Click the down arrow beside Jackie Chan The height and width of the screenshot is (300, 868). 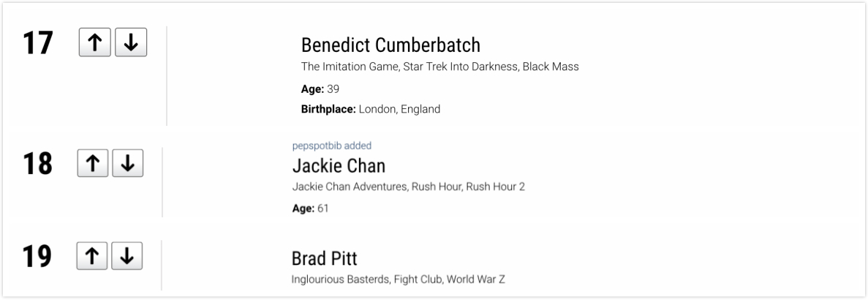coord(126,162)
